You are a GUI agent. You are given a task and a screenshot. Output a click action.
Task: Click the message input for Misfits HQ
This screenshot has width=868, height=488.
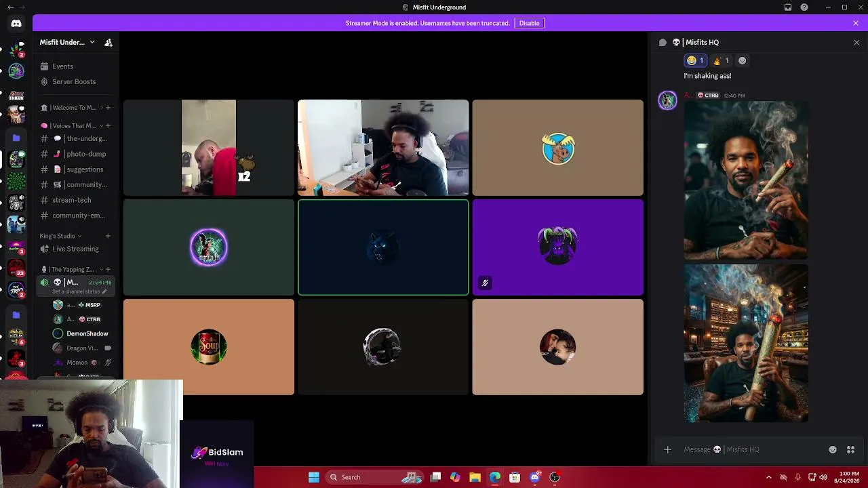pyautogui.click(x=753, y=449)
